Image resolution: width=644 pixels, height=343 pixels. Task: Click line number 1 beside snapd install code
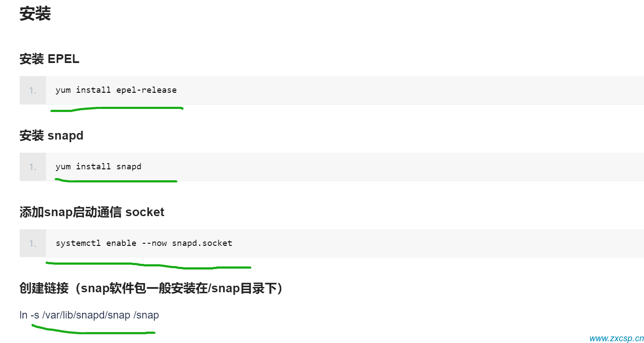pos(33,167)
